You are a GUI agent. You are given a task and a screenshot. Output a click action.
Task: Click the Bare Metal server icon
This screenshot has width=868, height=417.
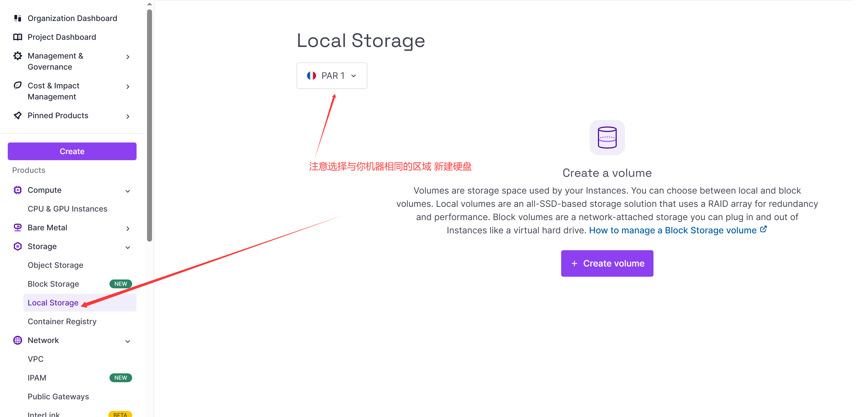coord(17,228)
